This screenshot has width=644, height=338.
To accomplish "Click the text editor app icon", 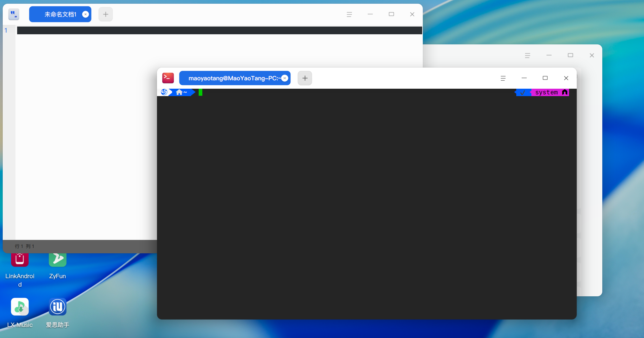I will [14, 14].
